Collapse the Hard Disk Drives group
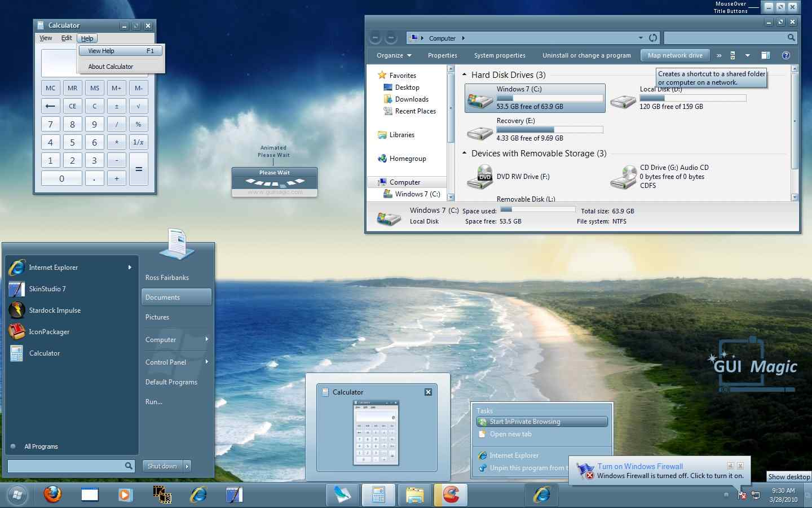 click(x=465, y=75)
